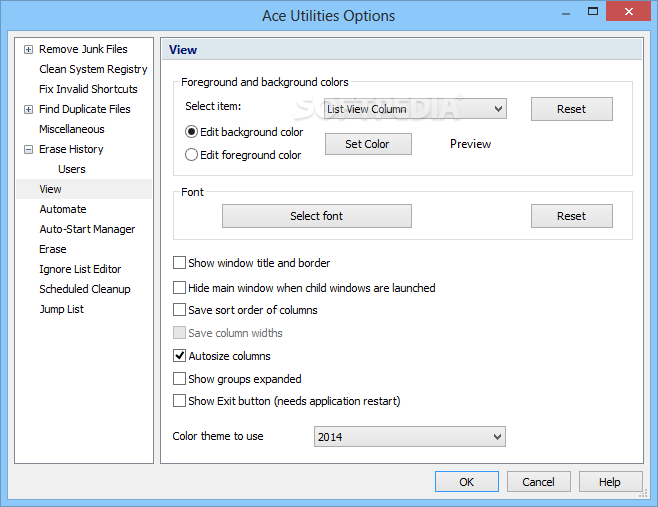The height and width of the screenshot is (507, 658).
Task: Open Auto-Start Manager options
Action: 87,229
